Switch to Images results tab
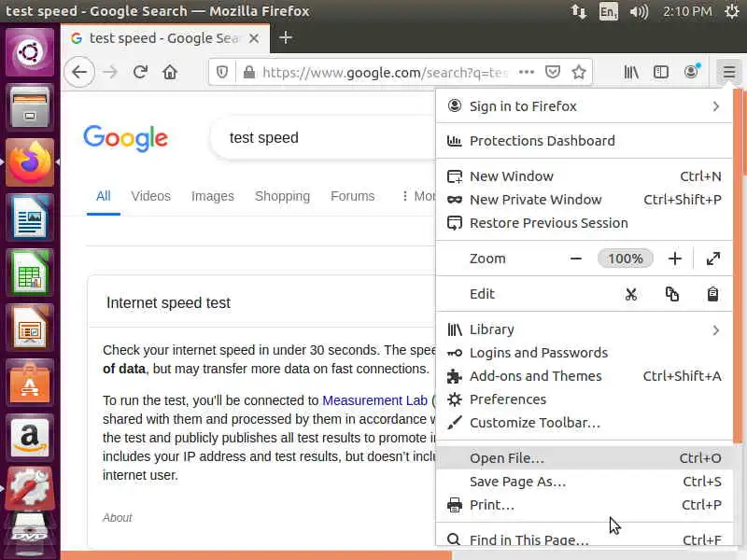Image resolution: width=747 pixels, height=560 pixels. point(213,196)
